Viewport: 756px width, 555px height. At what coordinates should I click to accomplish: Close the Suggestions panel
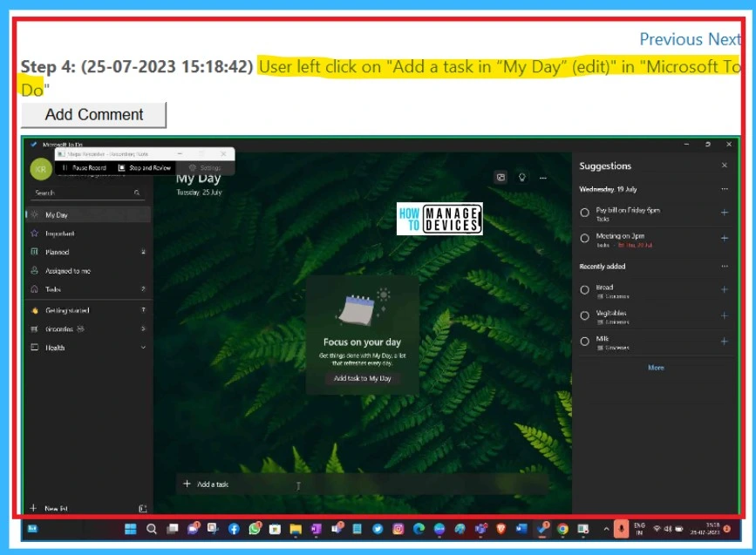click(x=725, y=166)
